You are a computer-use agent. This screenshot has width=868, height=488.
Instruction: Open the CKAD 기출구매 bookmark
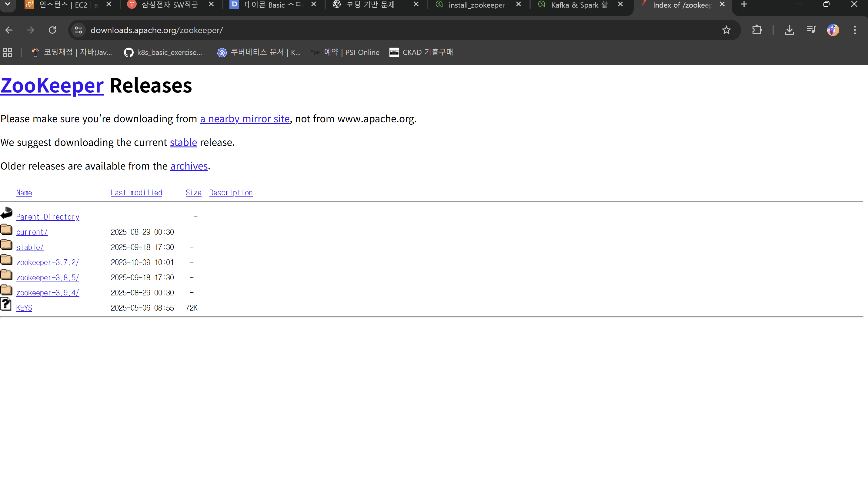[x=421, y=52]
